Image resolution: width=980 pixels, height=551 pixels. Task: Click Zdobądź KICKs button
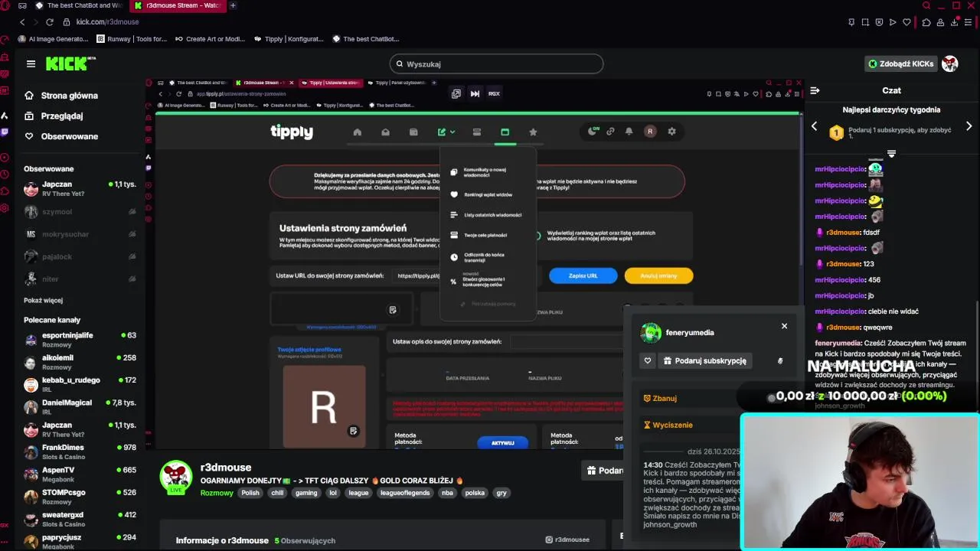[x=900, y=64]
